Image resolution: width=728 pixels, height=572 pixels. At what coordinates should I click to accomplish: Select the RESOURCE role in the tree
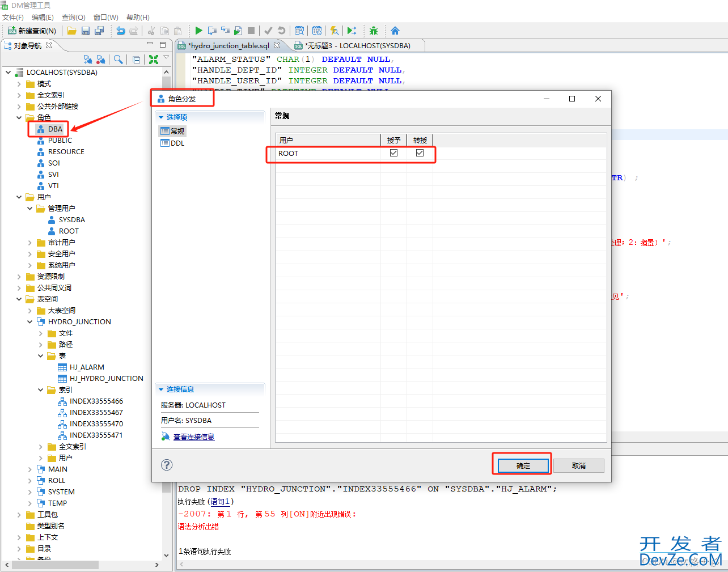click(66, 152)
